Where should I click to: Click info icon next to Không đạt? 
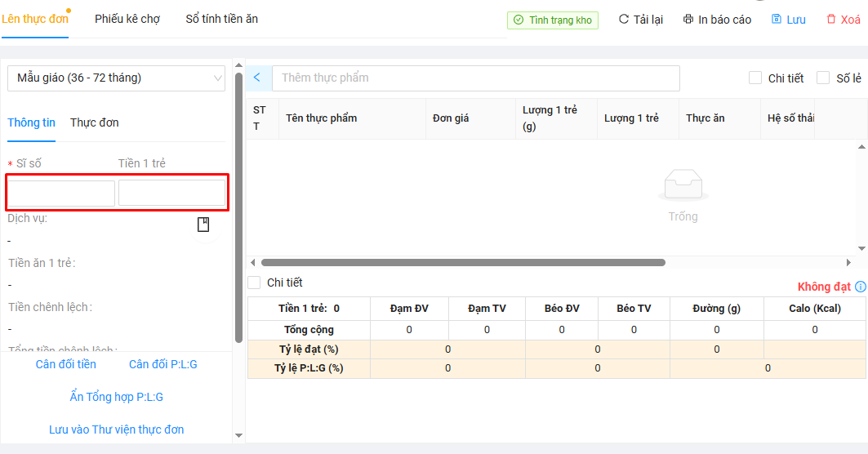[x=860, y=287]
